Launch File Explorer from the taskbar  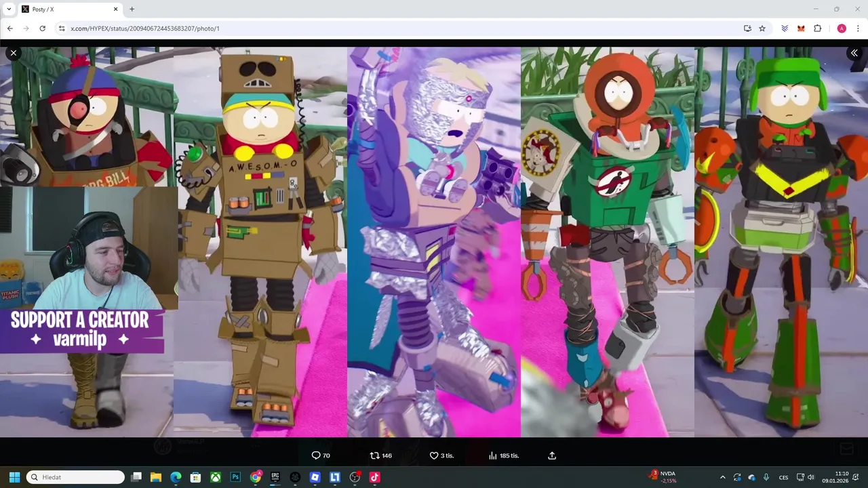pos(156,477)
